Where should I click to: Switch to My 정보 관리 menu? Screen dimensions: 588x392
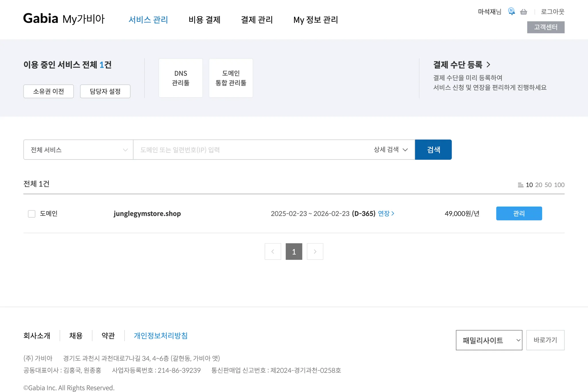click(x=316, y=20)
